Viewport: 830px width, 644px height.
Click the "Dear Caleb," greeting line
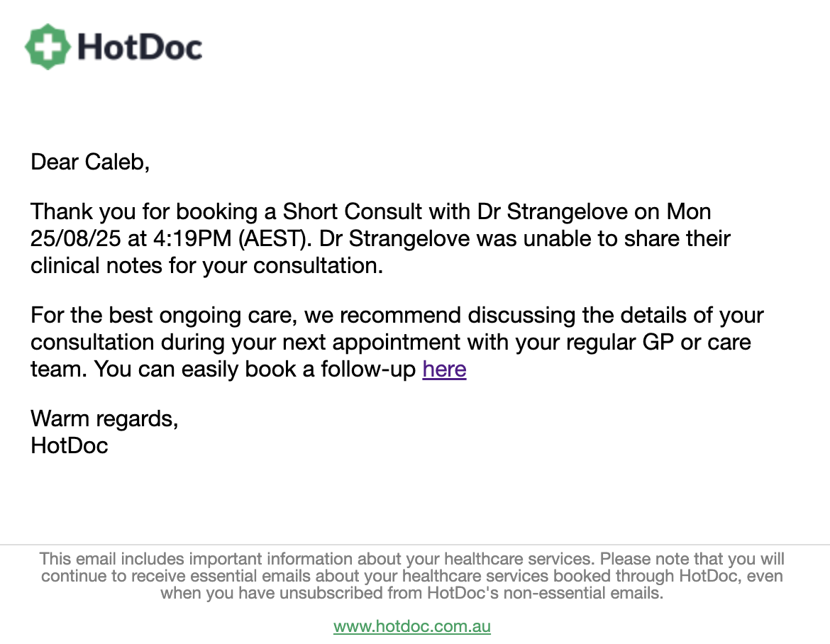[x=90, y=162]
